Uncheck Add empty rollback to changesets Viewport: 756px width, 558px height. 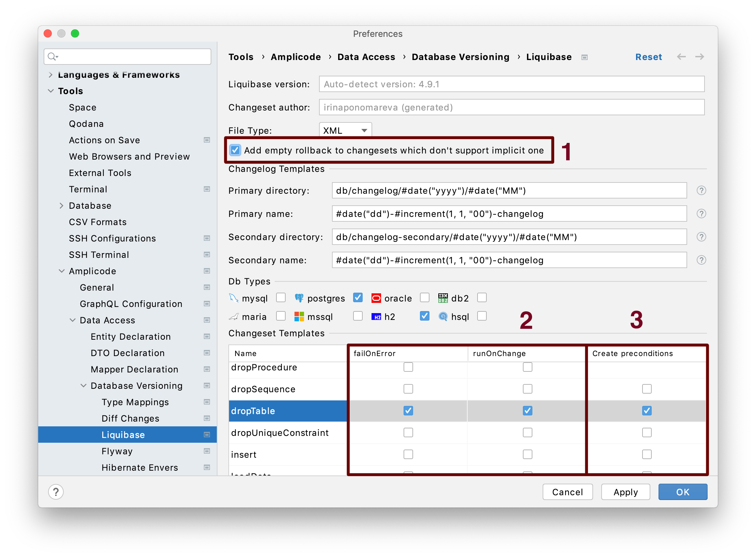pos(235,150)
